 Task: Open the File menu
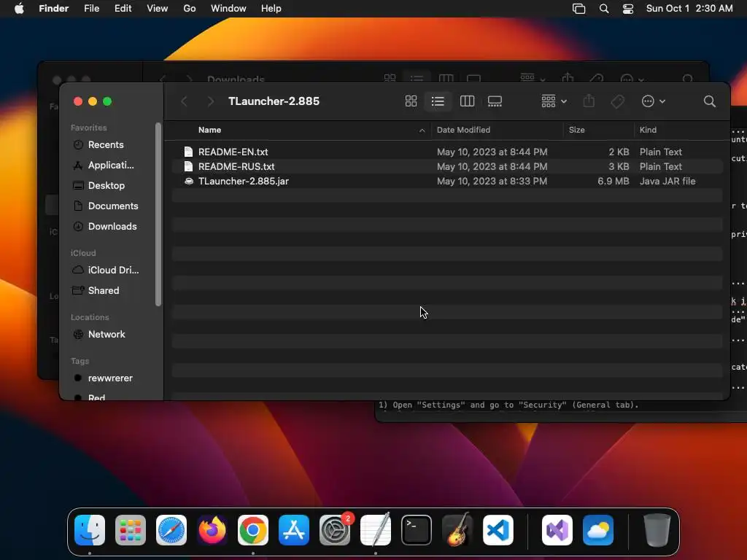[91, 9]
